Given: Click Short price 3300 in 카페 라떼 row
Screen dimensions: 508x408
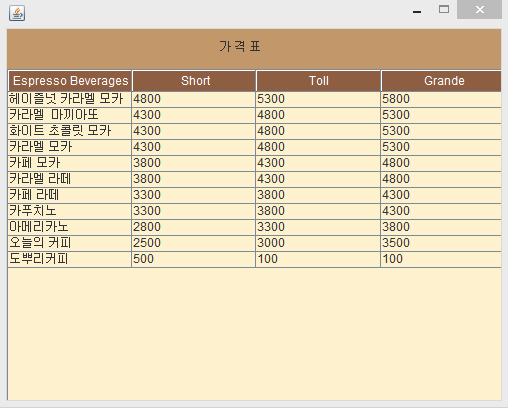Looking at the screenshot, I should tap(194, 195).
